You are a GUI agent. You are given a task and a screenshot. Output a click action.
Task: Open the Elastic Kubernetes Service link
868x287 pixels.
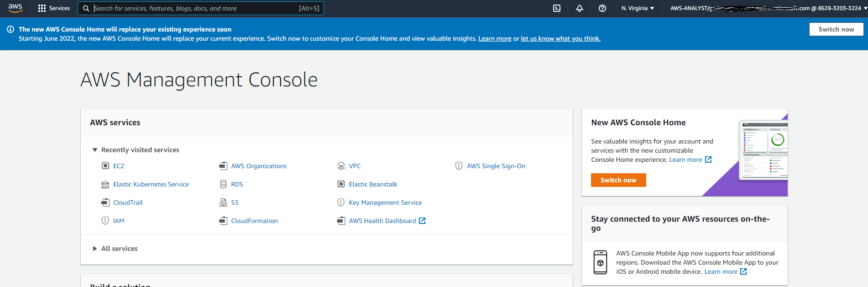[151, 184]
